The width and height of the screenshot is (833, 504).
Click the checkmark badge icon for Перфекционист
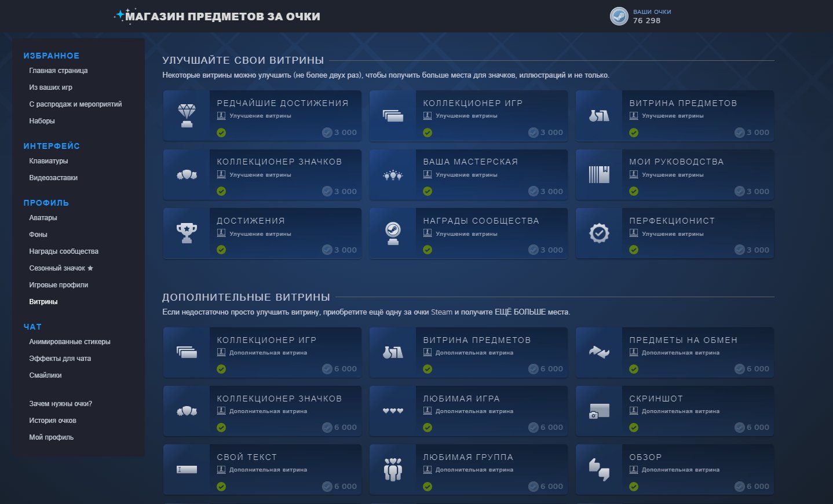point(599,233)
